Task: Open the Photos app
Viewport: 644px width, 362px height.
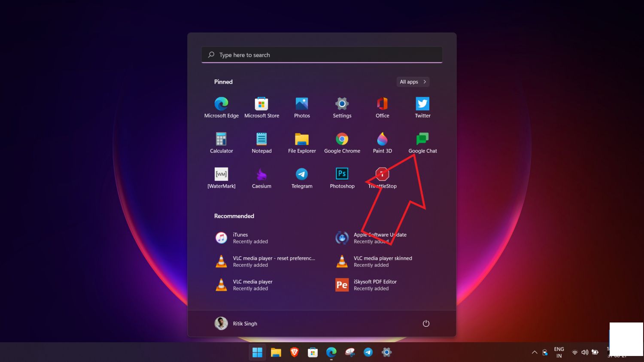Action: point(302,108)
